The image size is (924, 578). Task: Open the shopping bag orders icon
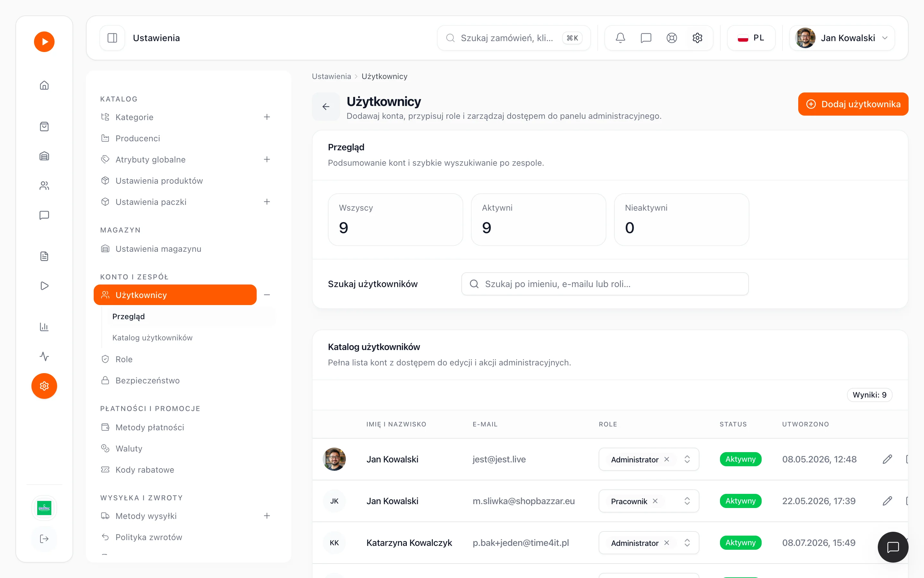[x=44, y=127]
